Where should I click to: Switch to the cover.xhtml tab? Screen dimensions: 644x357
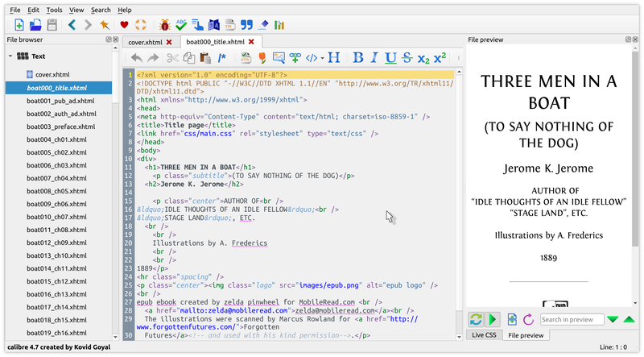[148, 42]
